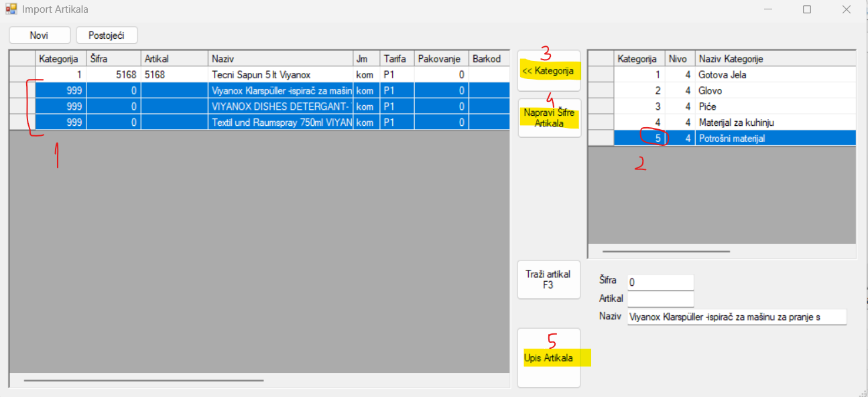Viewport: 868px width, 397px height.
Task: Click the Postojeći button
Action: coord(107,35)
